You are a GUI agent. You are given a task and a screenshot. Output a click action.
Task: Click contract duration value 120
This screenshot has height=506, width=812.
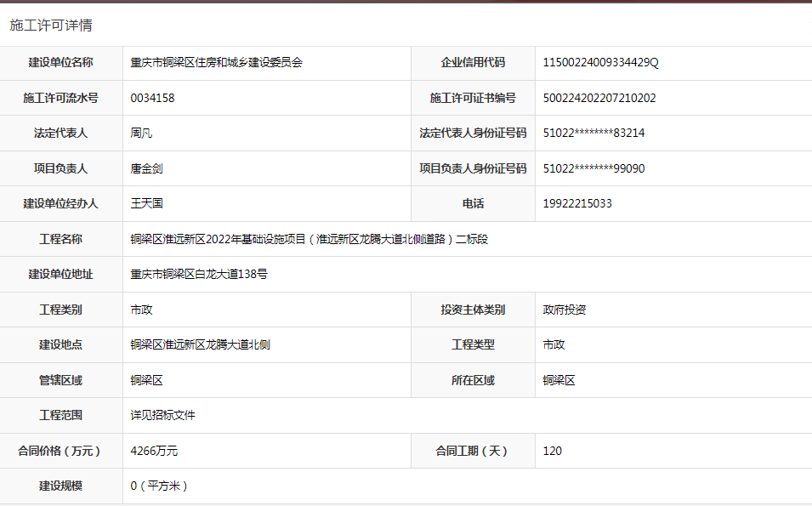(x=553, y=451)
